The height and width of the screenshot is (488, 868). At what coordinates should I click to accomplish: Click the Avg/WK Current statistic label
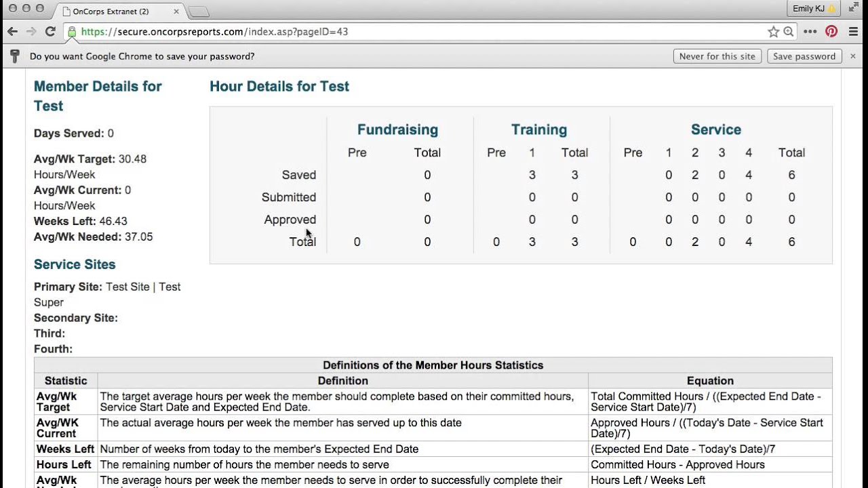pos(56,428)
